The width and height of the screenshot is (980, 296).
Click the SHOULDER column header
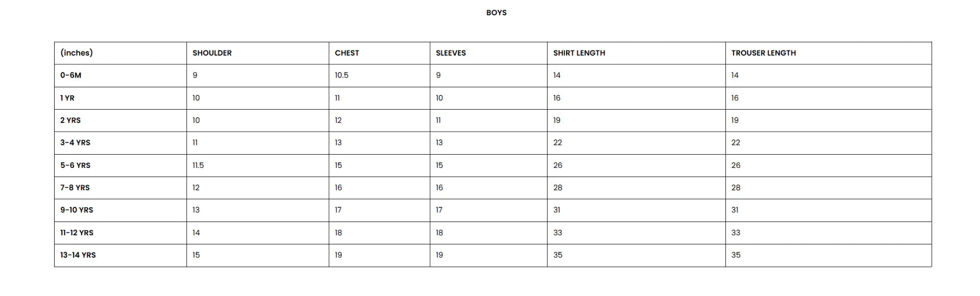(x=212, y=53)
